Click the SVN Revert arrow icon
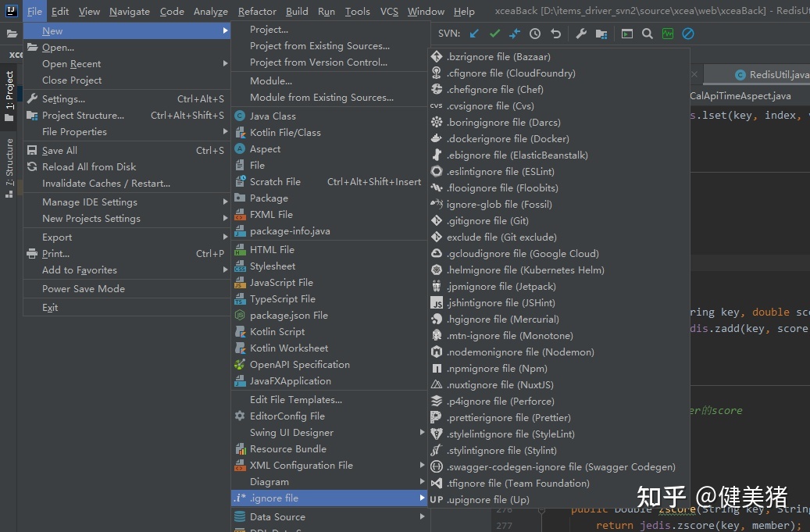This screenshot has width=810, height=532. (x=555, y=34)
